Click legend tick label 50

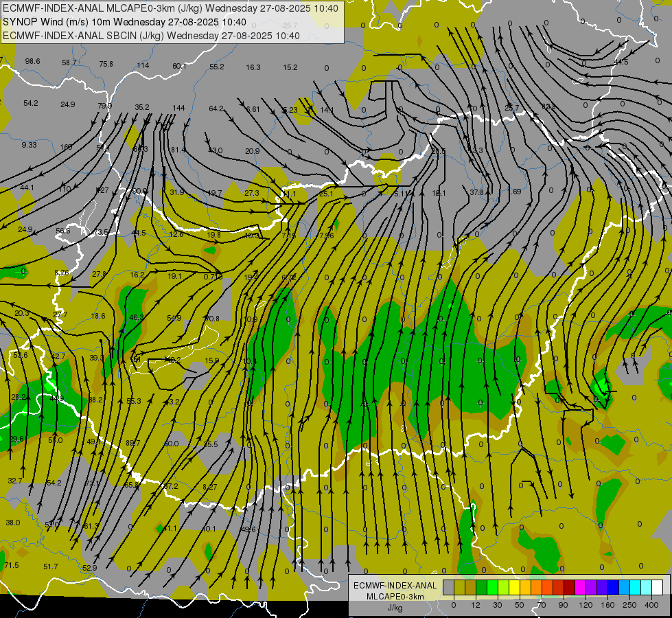(520, 605)
